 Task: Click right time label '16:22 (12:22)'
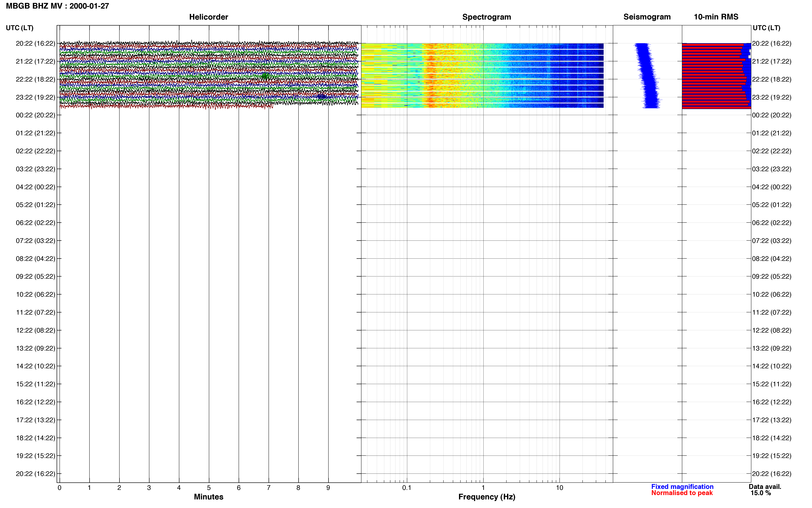(x=772, y=402)
